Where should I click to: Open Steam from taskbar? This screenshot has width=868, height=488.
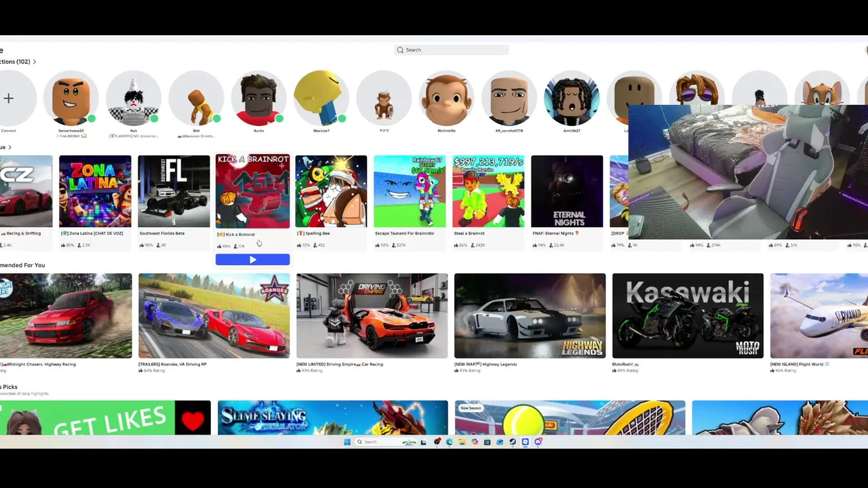point(513,442)
